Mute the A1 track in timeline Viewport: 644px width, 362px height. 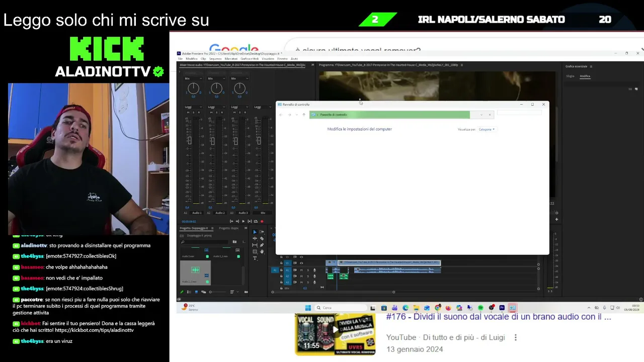click(301, 270)
